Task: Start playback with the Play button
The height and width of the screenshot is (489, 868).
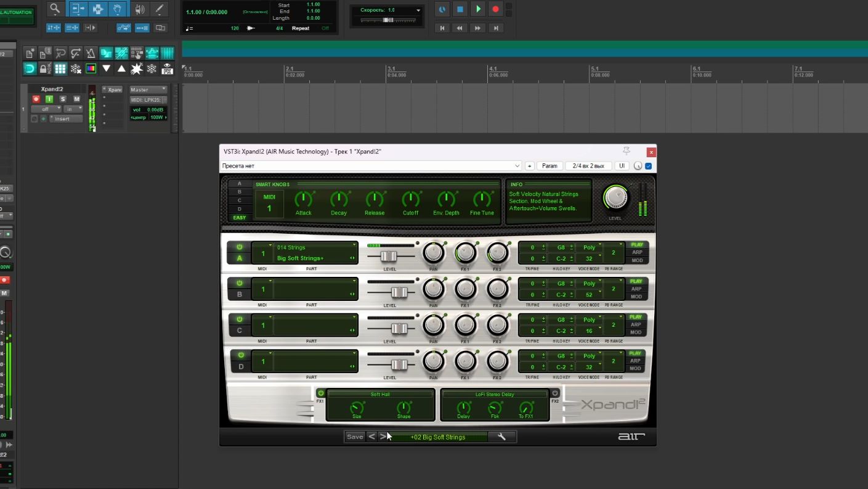Action: (x=478, y=9)
